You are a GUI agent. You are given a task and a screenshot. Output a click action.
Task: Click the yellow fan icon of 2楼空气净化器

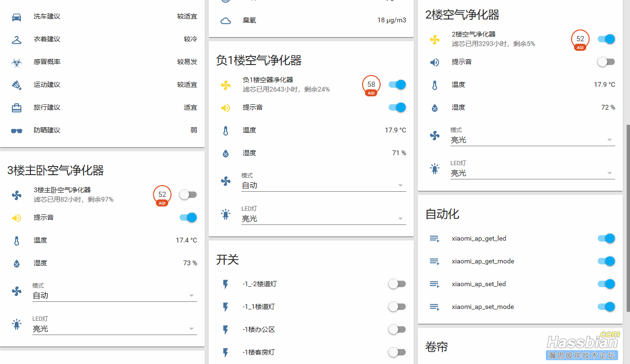click(435, 39)
